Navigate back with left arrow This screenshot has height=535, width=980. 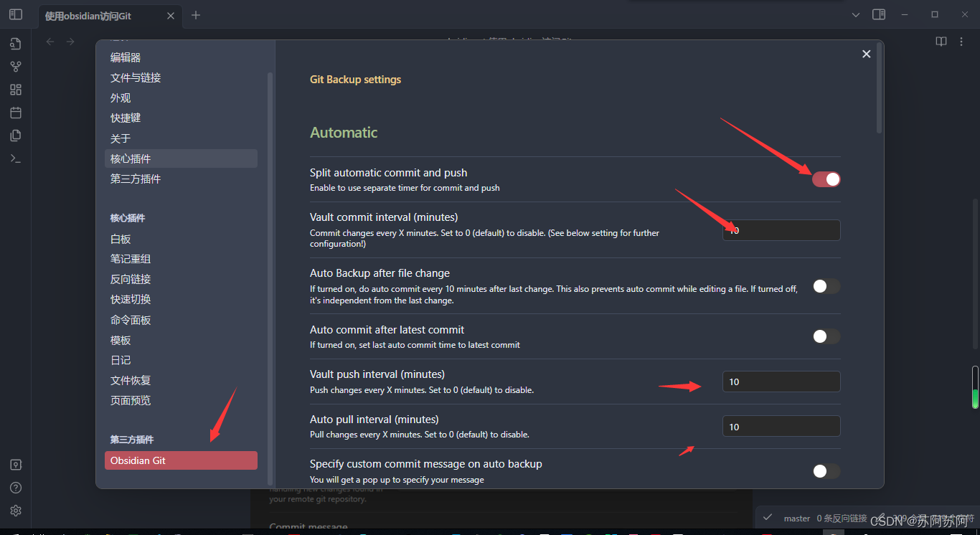(50, 42)
